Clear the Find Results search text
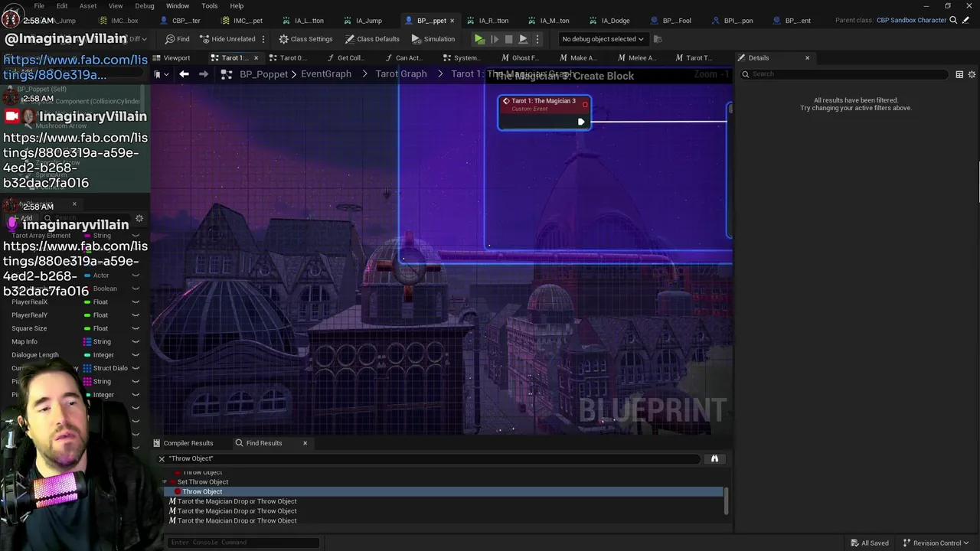 point(162,458)
